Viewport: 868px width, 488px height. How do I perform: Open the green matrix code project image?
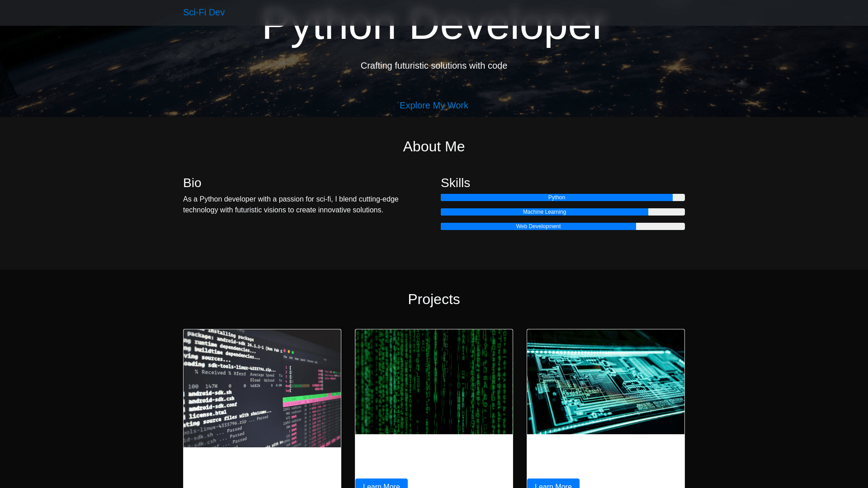pos(434,382)
